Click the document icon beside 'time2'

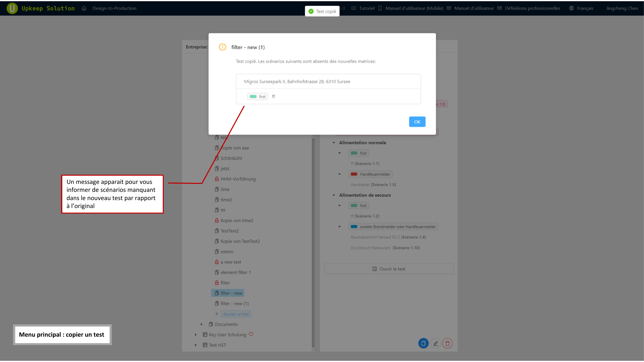click(217, 199)
